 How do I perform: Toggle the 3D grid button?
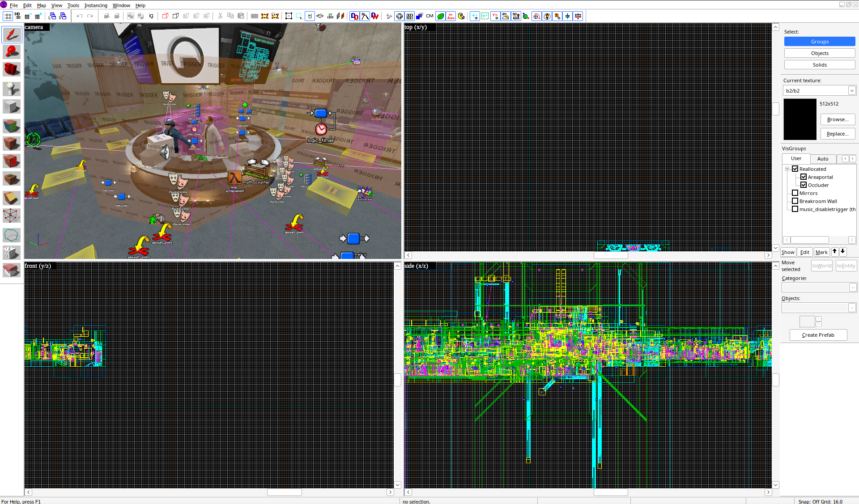[18, 16]
